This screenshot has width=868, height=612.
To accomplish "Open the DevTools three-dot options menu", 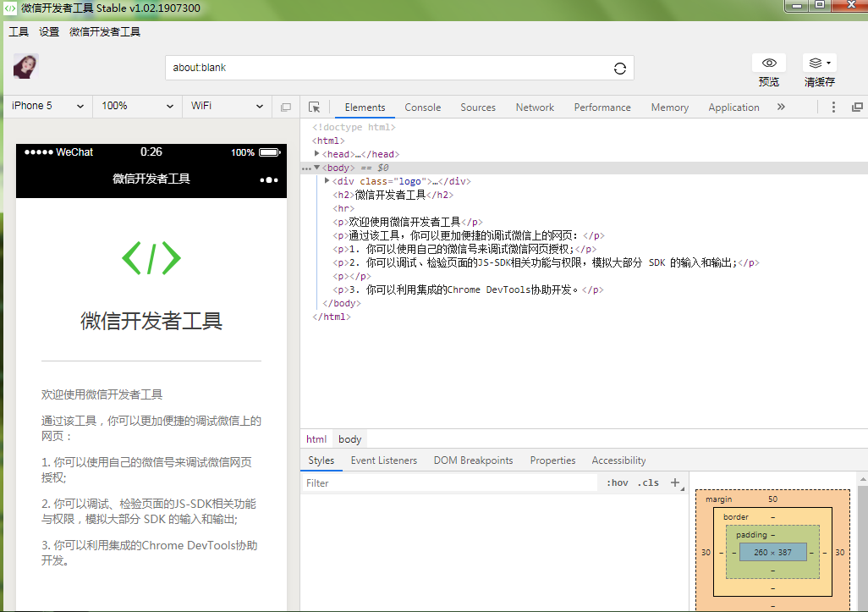I will click(833, 107).
